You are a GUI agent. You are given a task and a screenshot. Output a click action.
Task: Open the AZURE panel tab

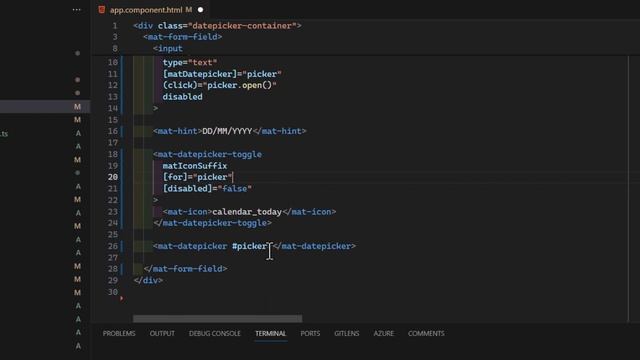click(384, 333)
